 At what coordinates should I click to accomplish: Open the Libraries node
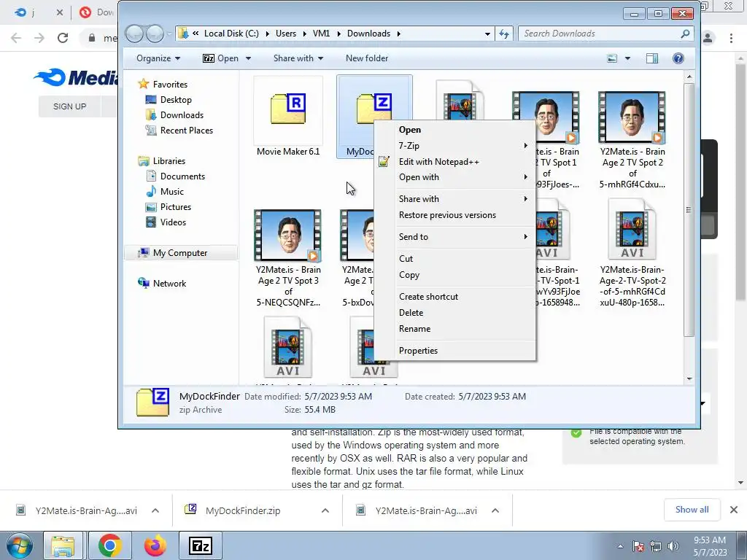pyautogui.click(x=169, y=161)
